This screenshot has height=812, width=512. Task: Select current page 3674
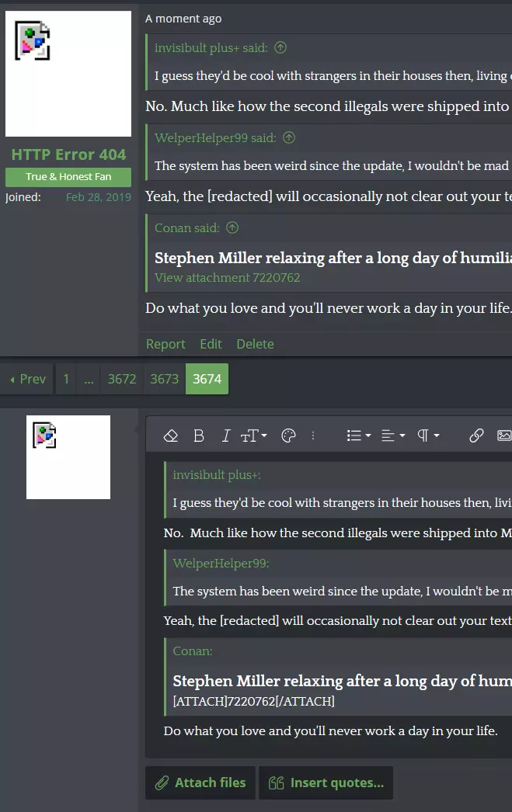click(x=207, y=379)
